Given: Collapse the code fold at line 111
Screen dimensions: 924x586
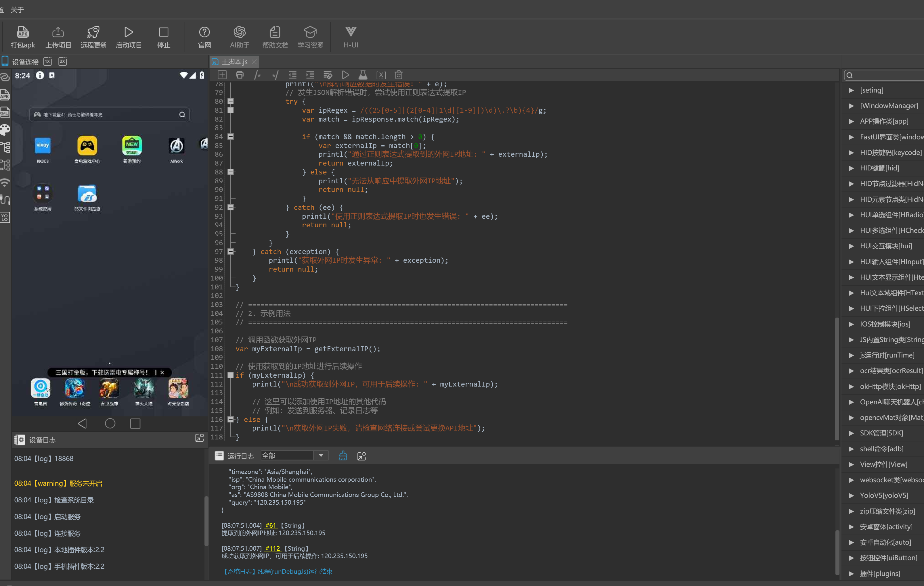Looking at the screenshot, I should point(230,375).
